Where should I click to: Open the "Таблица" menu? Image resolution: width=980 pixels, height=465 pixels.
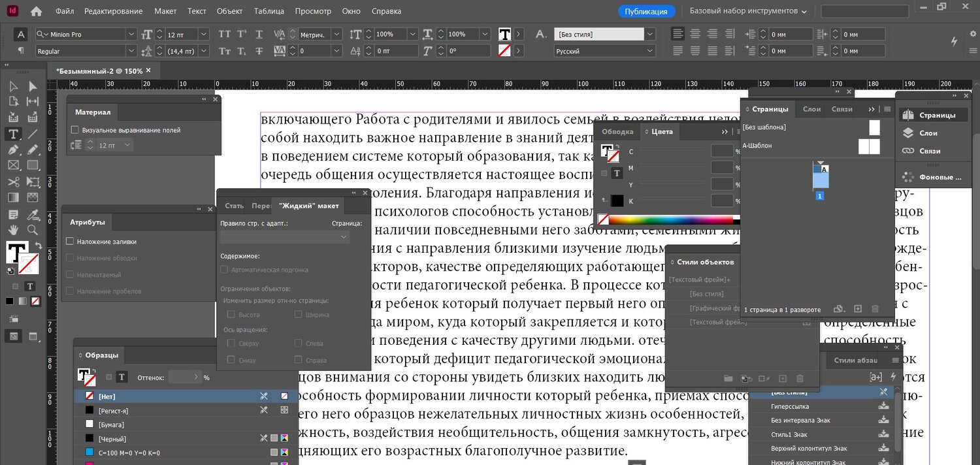point(269,11)
